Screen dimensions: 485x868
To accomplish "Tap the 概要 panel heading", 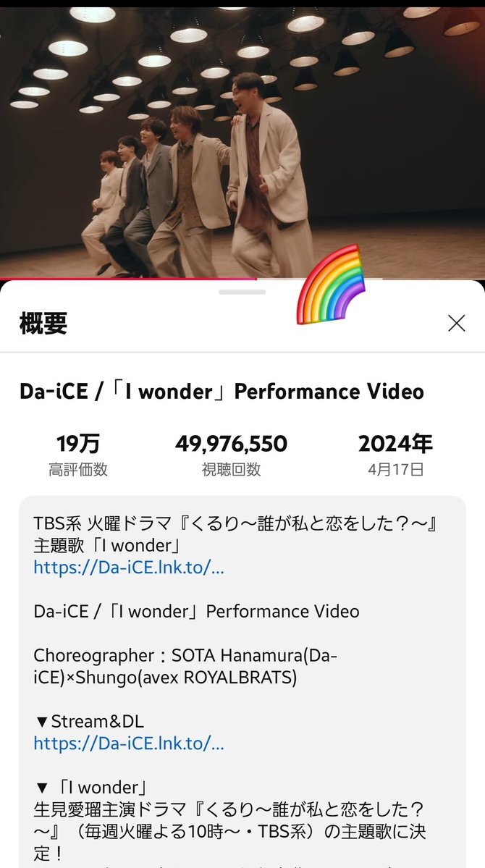I will coord(43,324).
